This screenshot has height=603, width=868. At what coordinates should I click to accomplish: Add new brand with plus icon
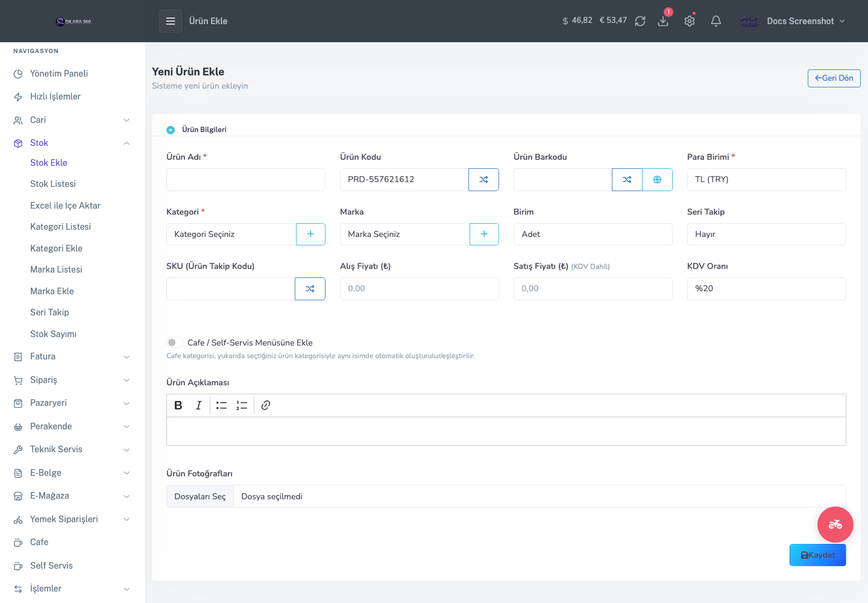(x=484, y=234)
